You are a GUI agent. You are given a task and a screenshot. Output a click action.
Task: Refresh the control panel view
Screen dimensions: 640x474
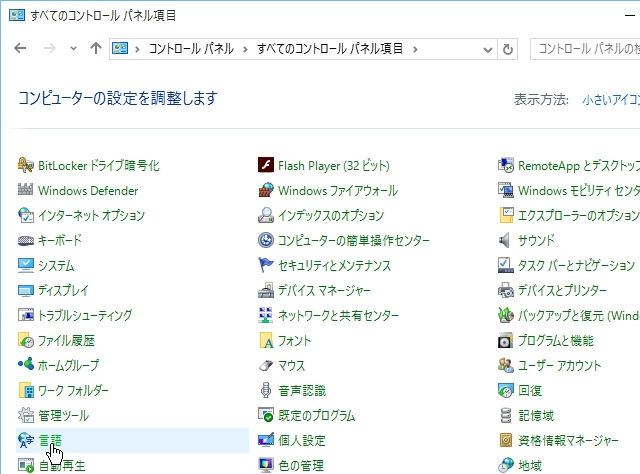tap(508, 49)
